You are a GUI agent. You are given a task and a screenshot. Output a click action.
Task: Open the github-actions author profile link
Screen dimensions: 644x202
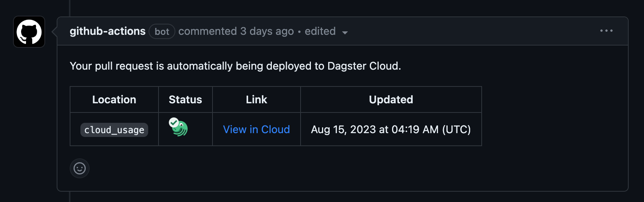coord(108,31)
